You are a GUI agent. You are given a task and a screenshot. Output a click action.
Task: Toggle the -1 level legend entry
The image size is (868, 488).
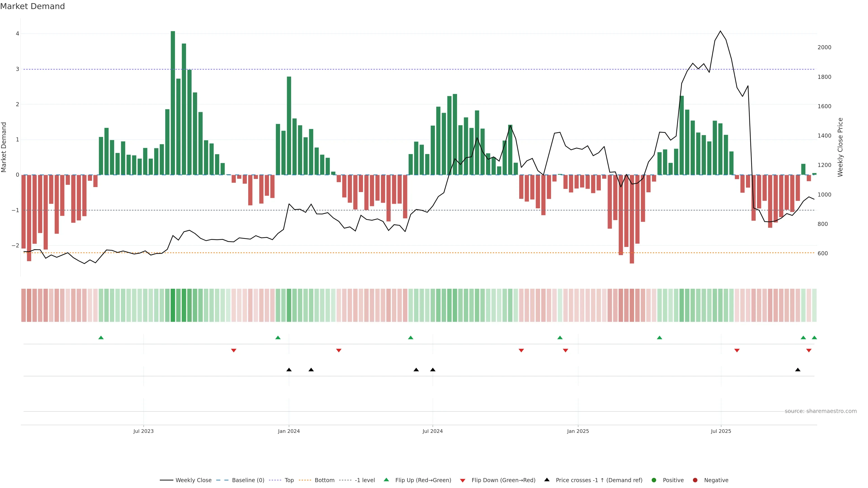coord(365,480)
